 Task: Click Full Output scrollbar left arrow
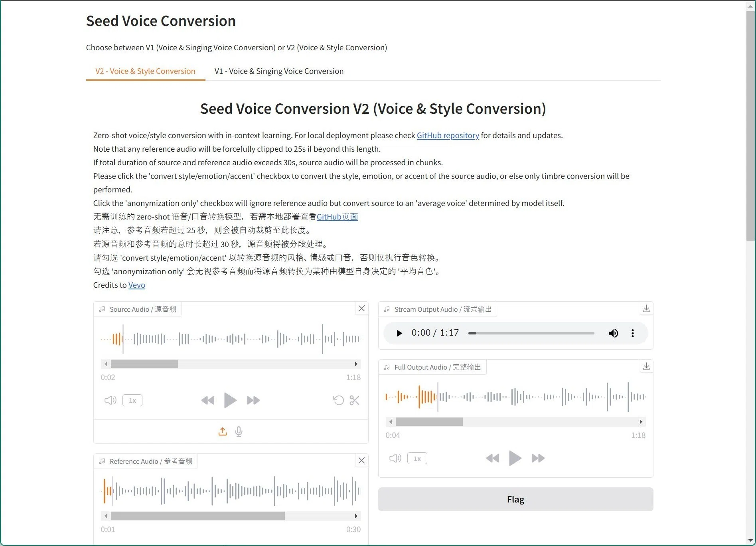click(391, 421)
